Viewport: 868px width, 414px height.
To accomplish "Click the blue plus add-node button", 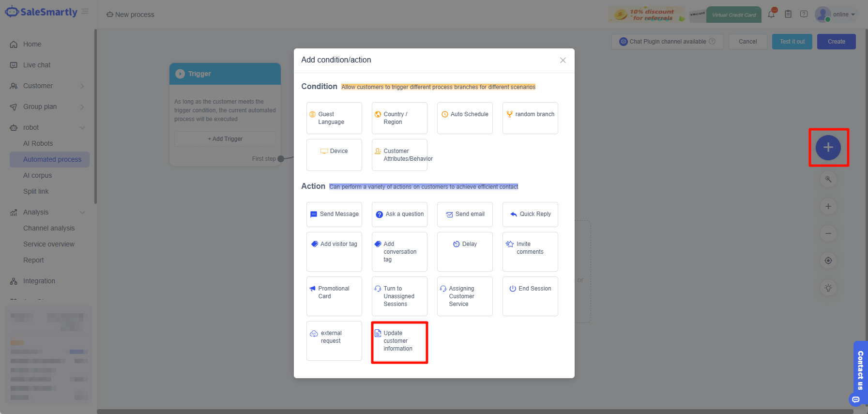I will tap(828, 148).
